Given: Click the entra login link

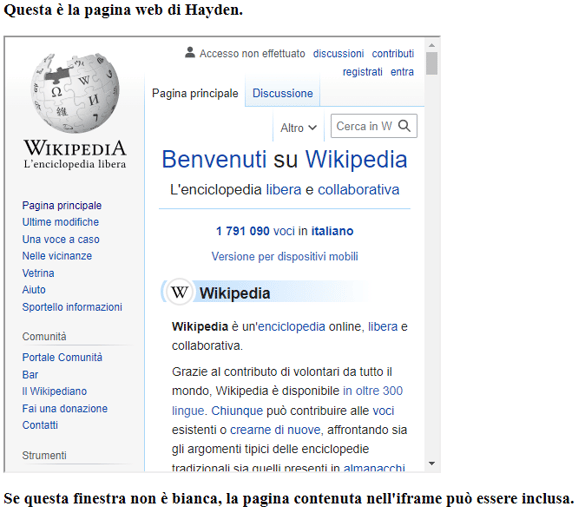Looking at the screenshot, I should (402, 72).
